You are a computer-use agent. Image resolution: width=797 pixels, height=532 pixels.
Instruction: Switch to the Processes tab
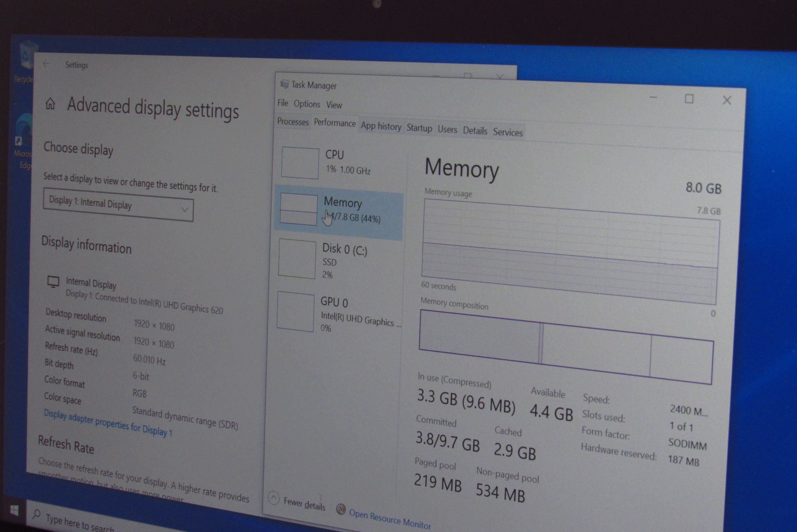pyautogui.click(x=293, y=122)
